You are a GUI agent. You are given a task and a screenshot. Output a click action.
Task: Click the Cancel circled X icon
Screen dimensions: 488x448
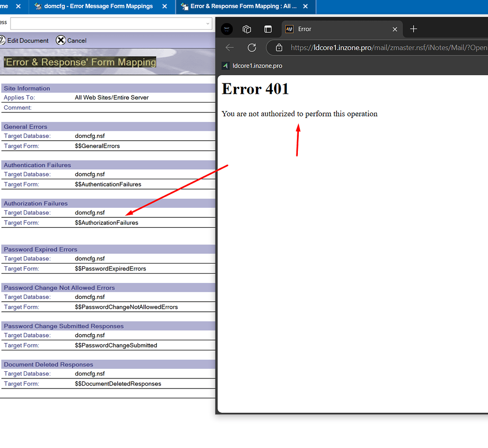pyautogui.click(x=60, y=41)
